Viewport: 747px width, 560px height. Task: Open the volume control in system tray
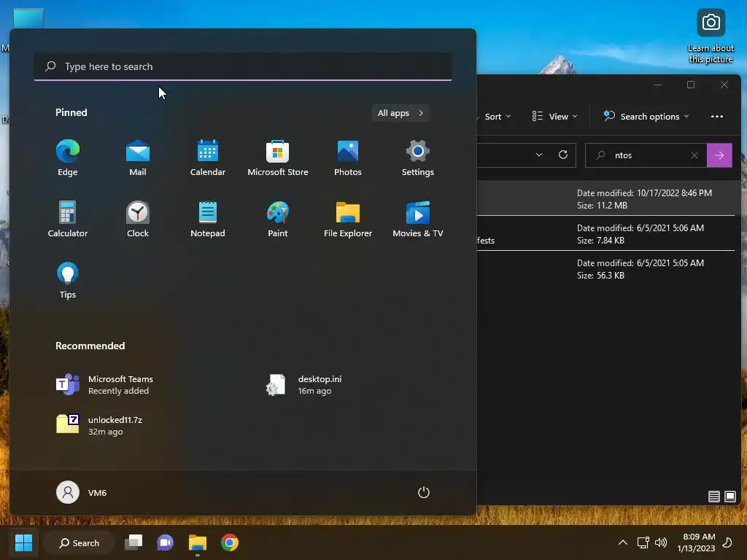click(x=661, y=542)
